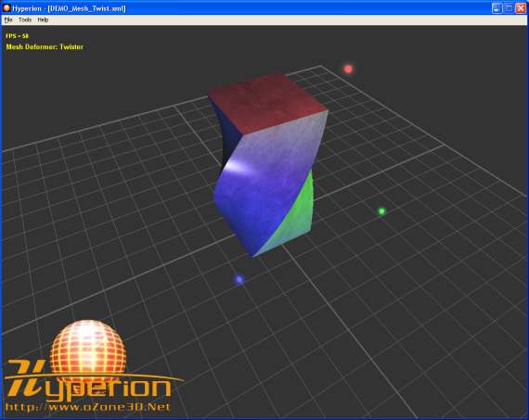529x420 pixels.
Task: Click the red light sphere marker
Action: pos(348,69)
